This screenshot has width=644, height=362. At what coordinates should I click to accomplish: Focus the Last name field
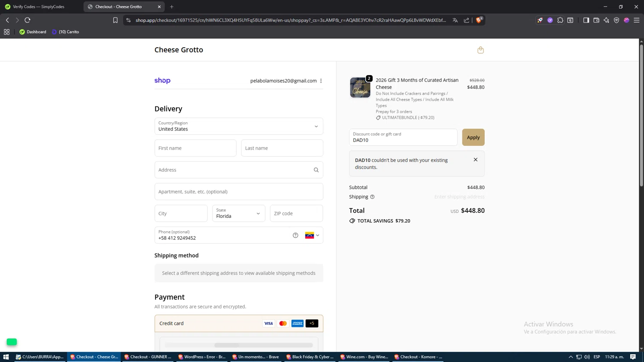[282, 148]
